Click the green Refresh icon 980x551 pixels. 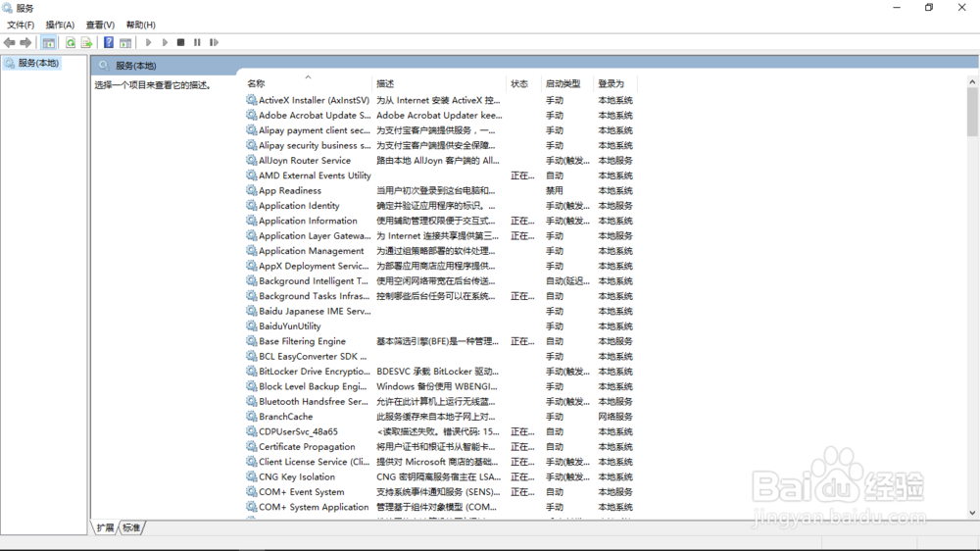(70, 42)
